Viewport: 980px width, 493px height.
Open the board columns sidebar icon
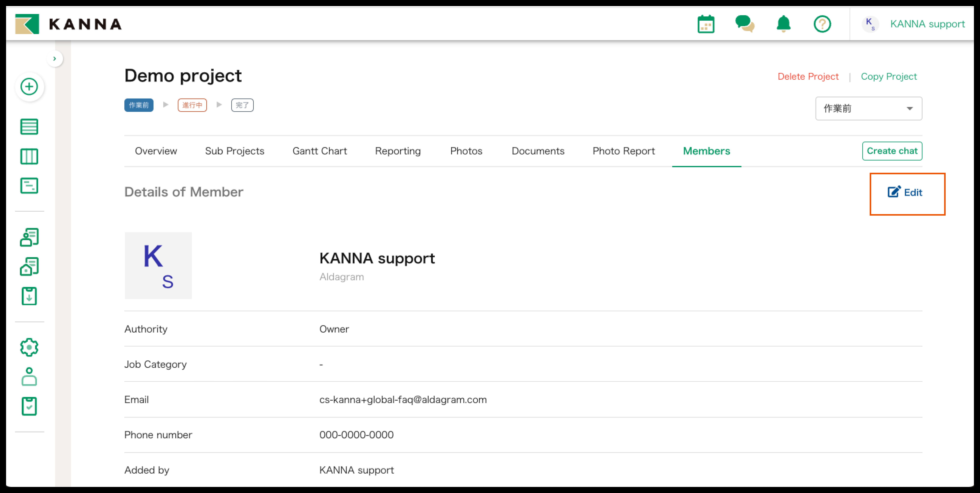click(29, 156)
